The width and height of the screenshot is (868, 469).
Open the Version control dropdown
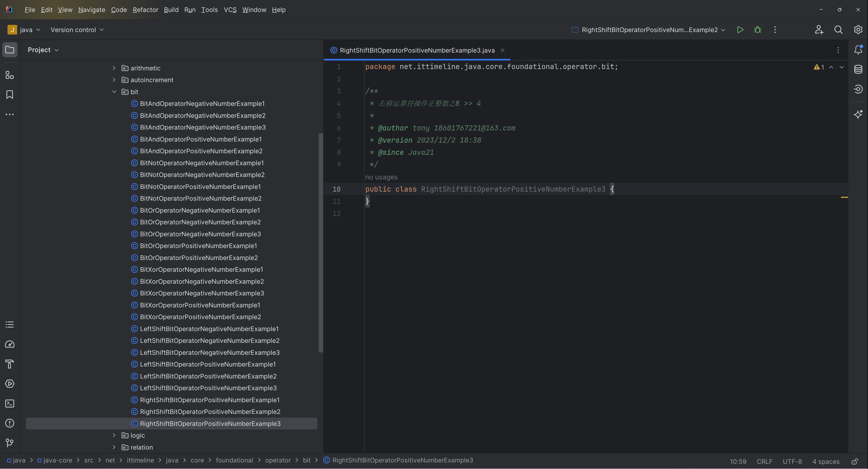tap(77, 30)
